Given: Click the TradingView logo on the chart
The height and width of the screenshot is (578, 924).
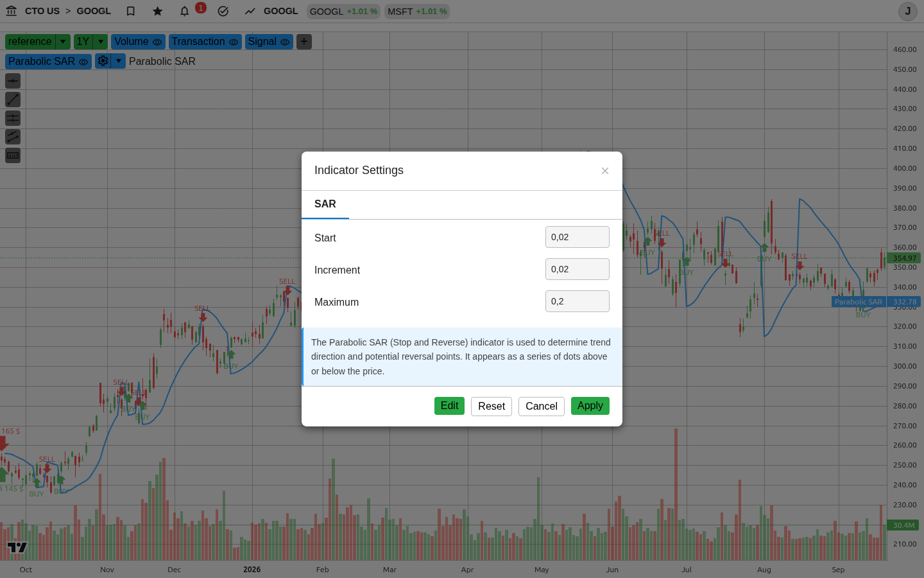Looking at the screenshot, I should pyautogui.click(x=17, y=547).
